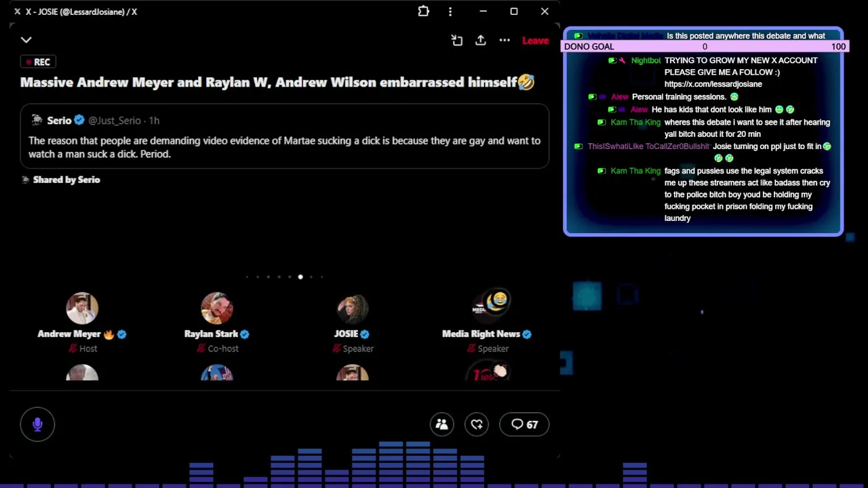Click the DONO GOAL progress bar

pos(705,47)
